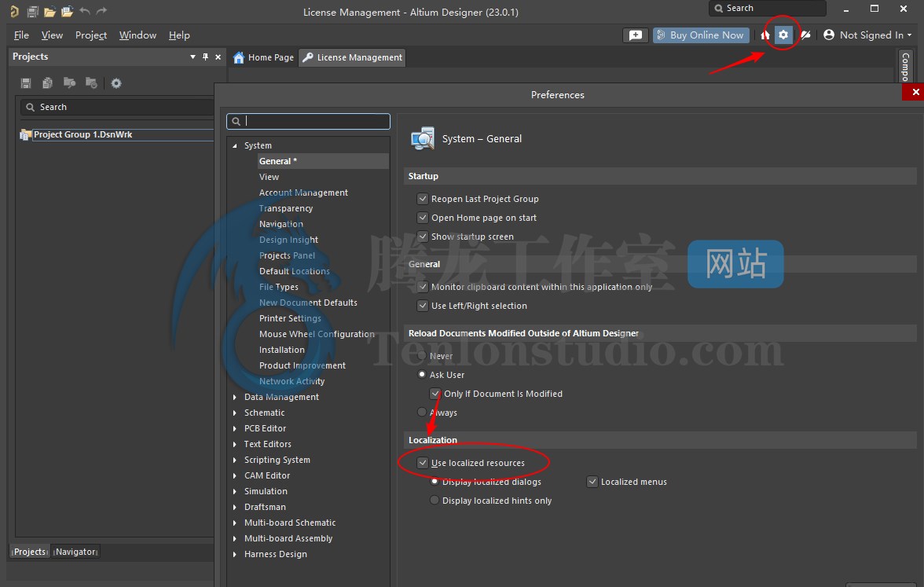Open the Window menu
This screenshot has height=587, width=924.
[137, 35]
